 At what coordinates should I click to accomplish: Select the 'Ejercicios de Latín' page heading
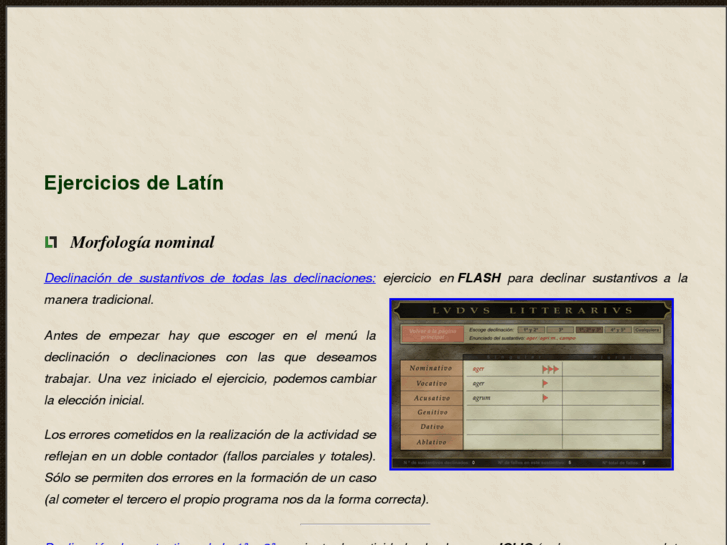[x=134, y=183]
